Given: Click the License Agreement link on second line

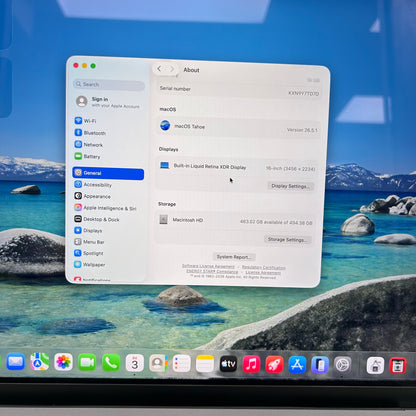Looking at the screenshot, I should click(263, 272).
